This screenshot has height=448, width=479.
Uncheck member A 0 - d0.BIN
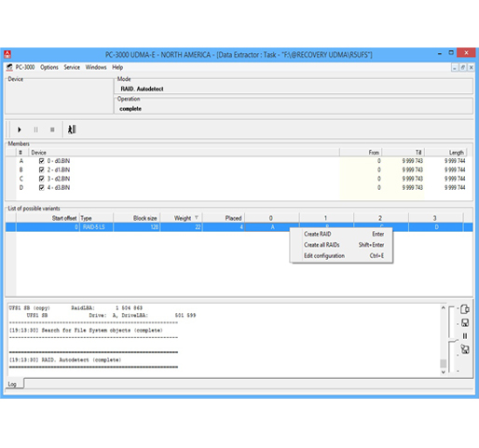tap(41, 161)
